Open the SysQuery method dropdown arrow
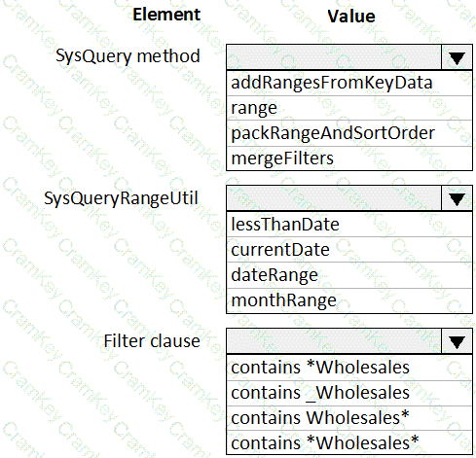This screenshot has width=476, height=458. click(457, 57)
